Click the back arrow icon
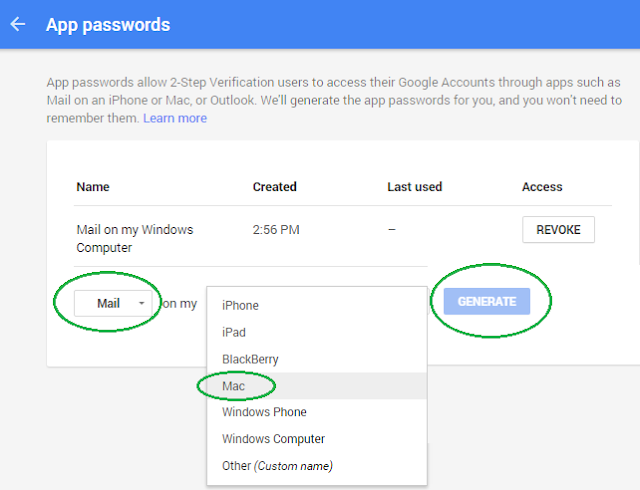Viewport: 640px width, 490px height. [18, 24]
